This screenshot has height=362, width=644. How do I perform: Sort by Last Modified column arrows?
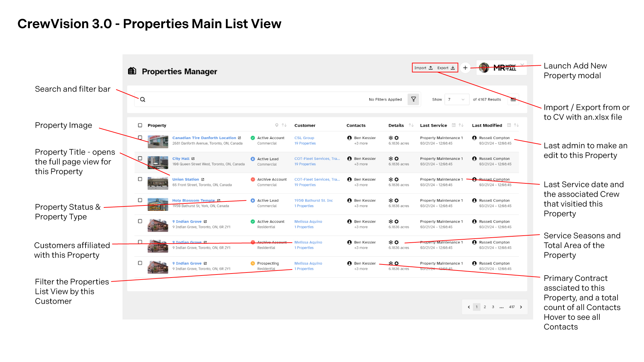coord(517,125)
